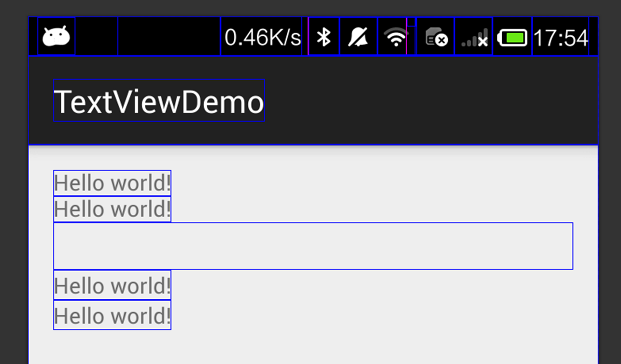Tap the Bluetooth status icon

(x=324, y=37)
